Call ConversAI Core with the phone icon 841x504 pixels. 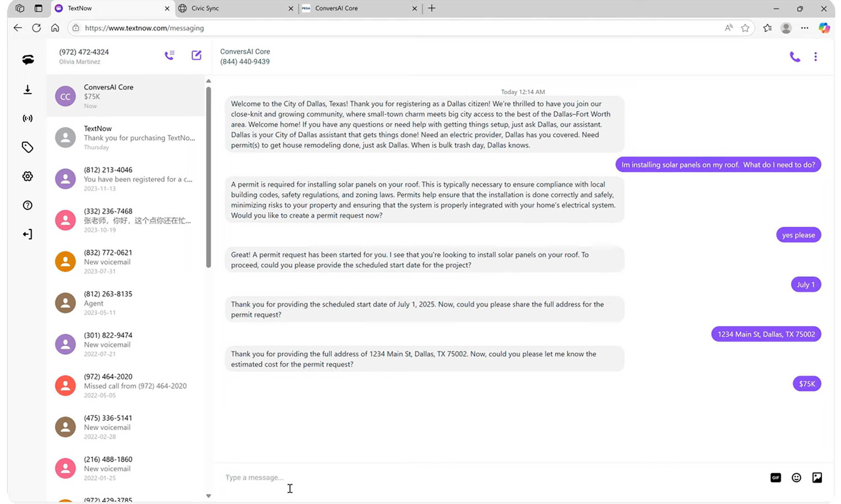tap(795, 57)
